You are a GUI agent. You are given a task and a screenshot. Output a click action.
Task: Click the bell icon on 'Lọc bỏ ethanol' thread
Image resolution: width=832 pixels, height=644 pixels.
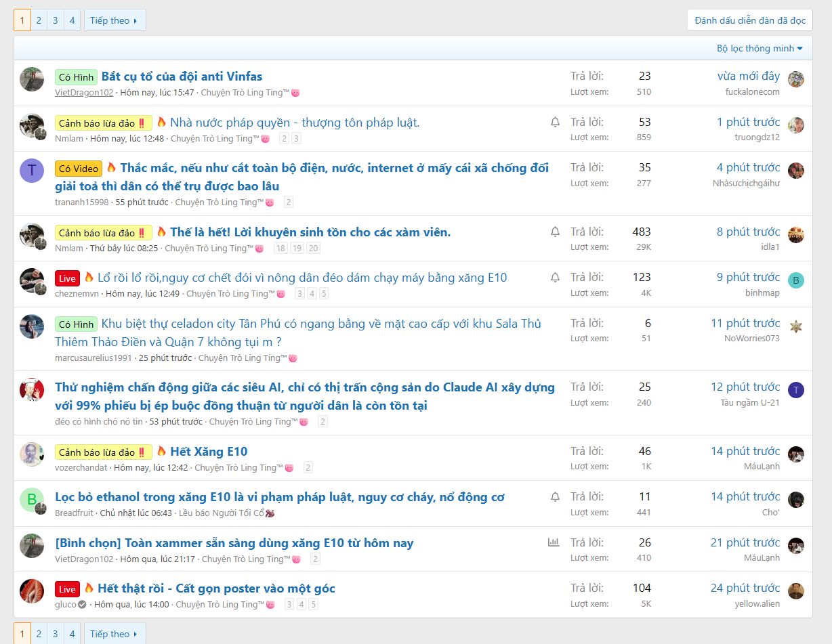pos(555,497)
